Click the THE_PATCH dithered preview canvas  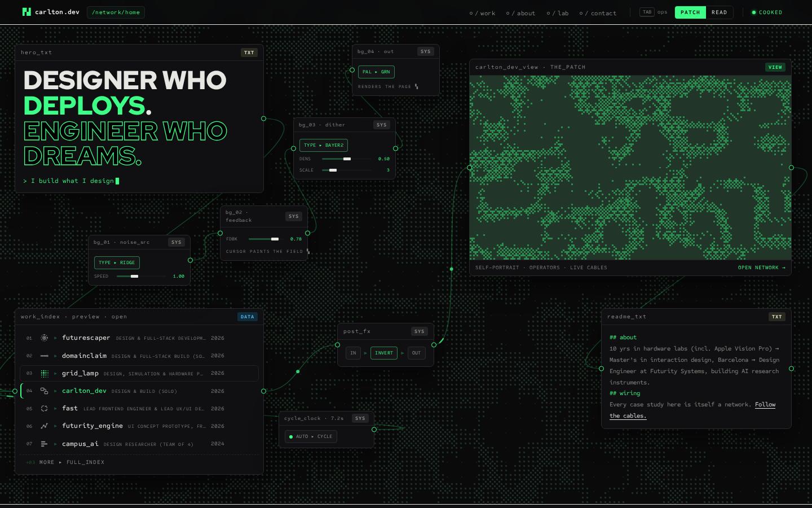[630, 168]
